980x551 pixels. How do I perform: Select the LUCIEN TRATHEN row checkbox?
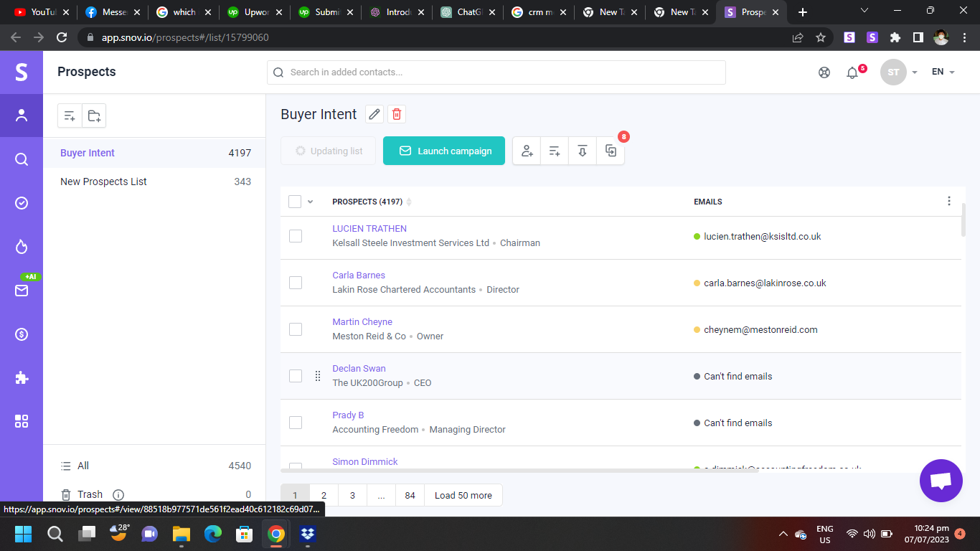(296, 236)
